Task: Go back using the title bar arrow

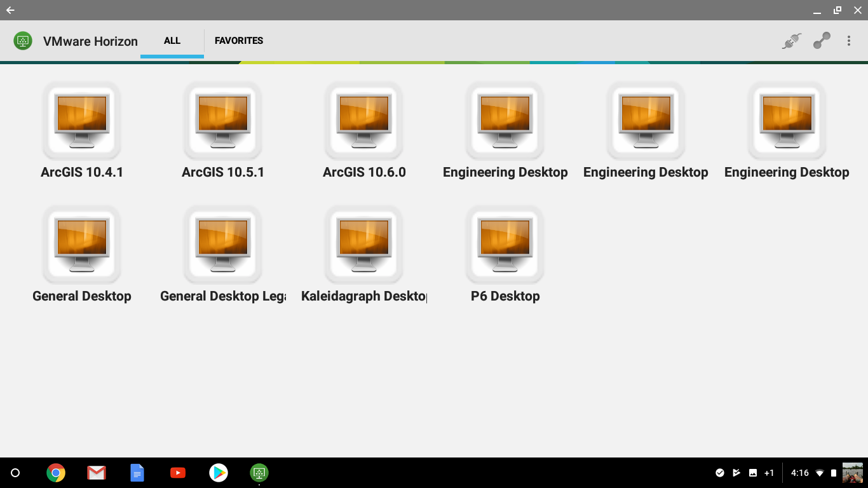Action: pos(10,10)
